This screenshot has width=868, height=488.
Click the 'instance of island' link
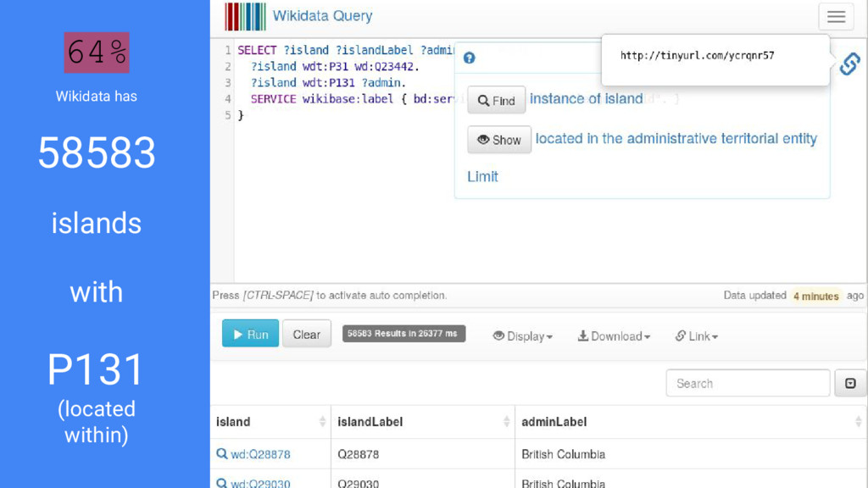click(x=587, y=98)
